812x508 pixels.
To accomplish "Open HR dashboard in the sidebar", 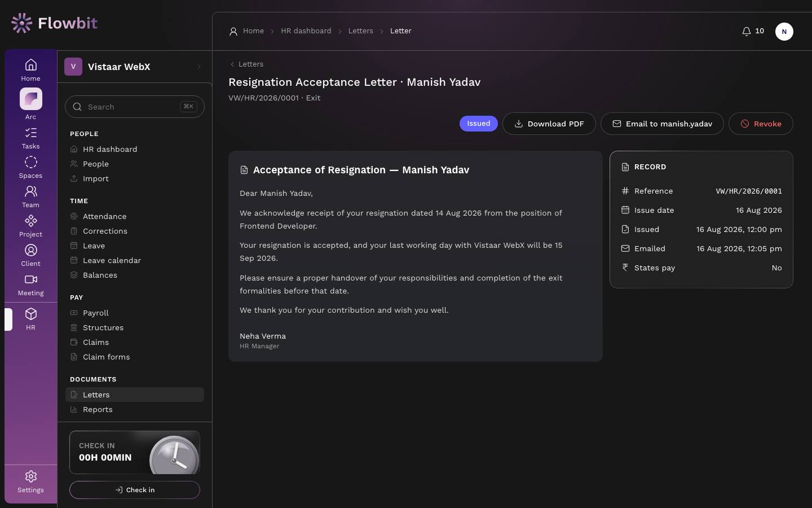I will tap(135, 149).
